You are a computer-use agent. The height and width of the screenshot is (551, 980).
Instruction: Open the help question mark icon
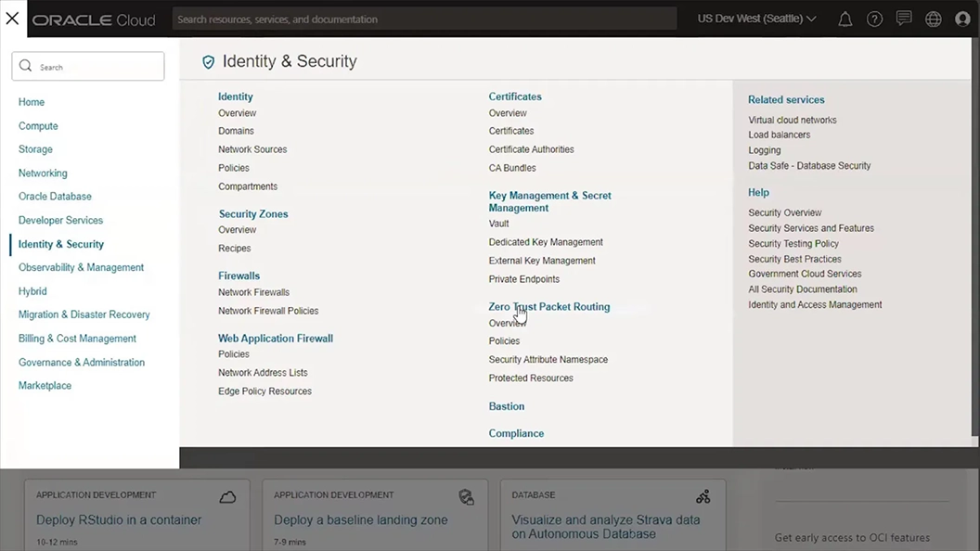[874, 19]
